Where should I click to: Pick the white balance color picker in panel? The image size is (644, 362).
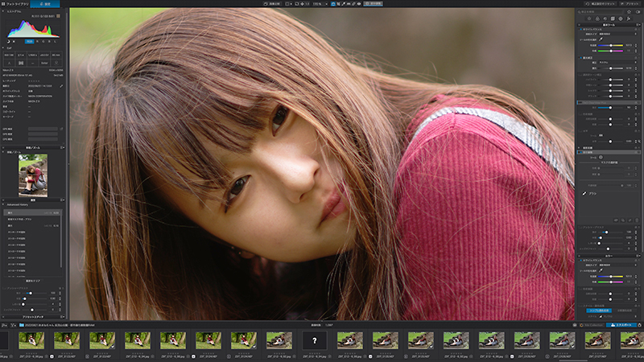coord(601,39)
